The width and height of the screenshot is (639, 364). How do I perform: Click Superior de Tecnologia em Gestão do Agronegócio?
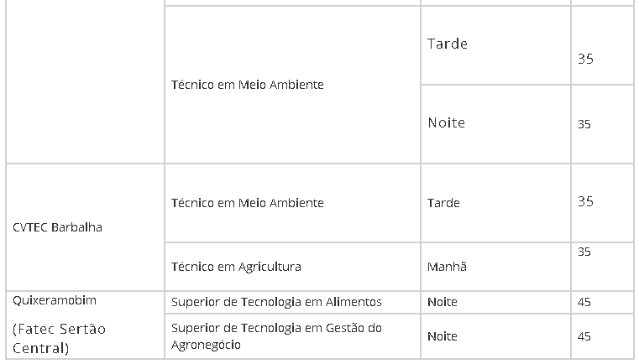point(276,336)
